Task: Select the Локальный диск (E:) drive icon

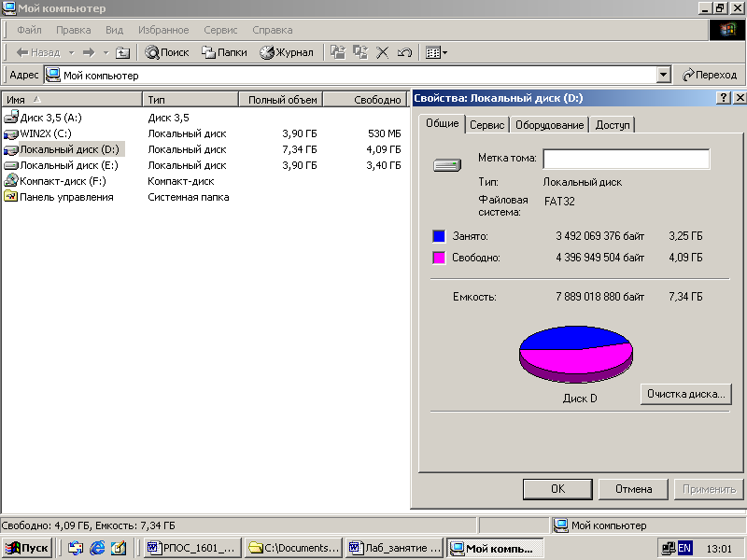Action: point(11,166)
